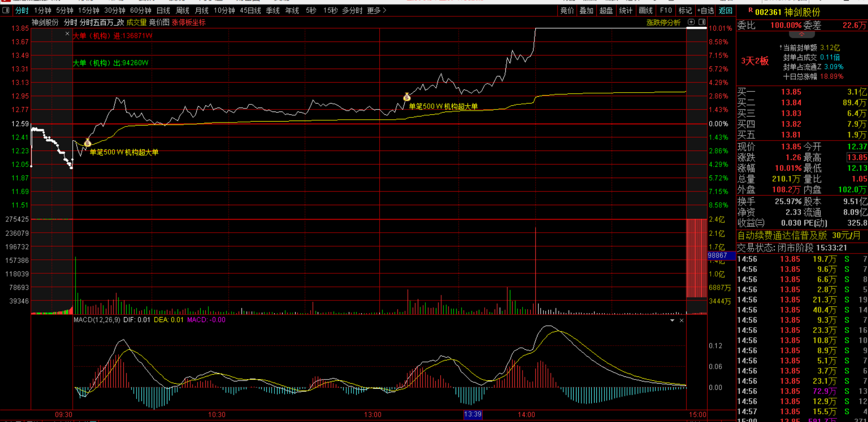Click the second 机构超大单 money bag marker
Screen dimensions: 868x422
point(407,97)
